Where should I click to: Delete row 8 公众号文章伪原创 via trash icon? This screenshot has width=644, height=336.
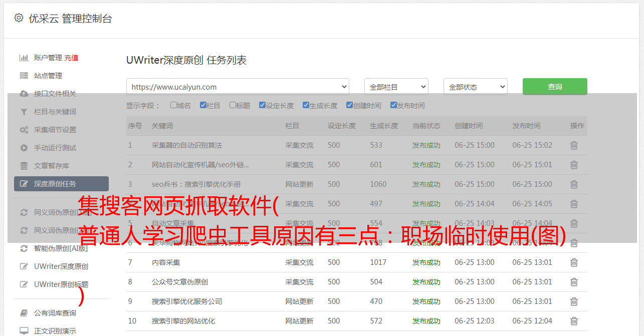(574, 282)
